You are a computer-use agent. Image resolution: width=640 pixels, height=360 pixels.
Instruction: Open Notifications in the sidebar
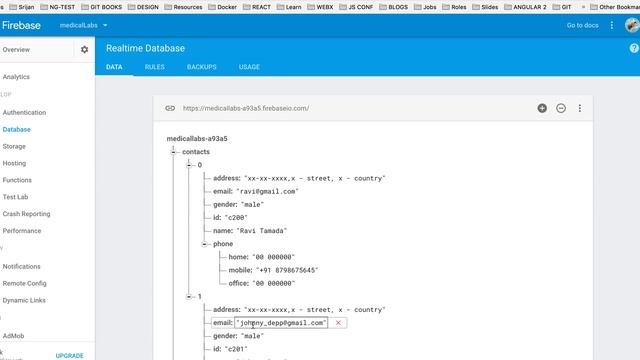pos(22,267)
